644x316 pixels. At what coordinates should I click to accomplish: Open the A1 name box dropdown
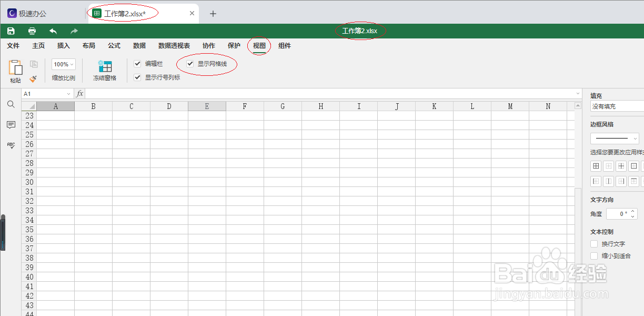coord(68,94)
